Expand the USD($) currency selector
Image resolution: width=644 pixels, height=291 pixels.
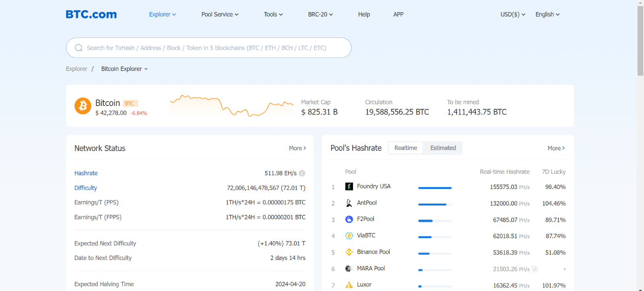click(x=512, y=15)
